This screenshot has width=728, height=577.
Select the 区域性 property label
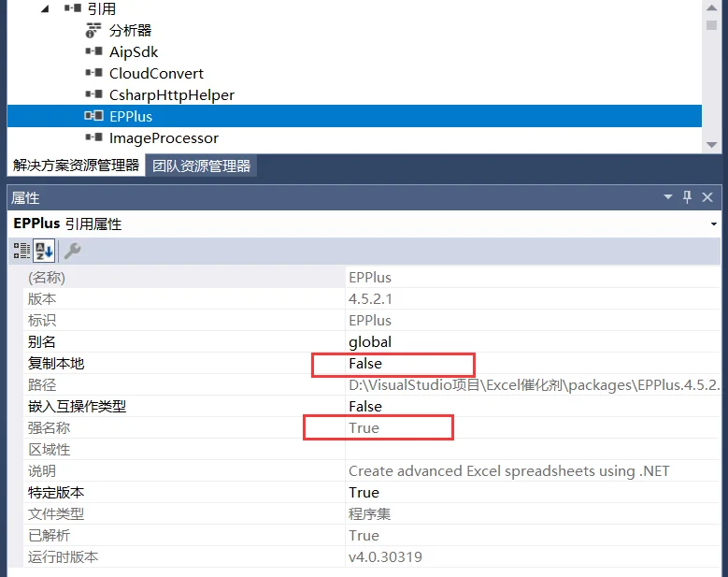tap(50, 450)
